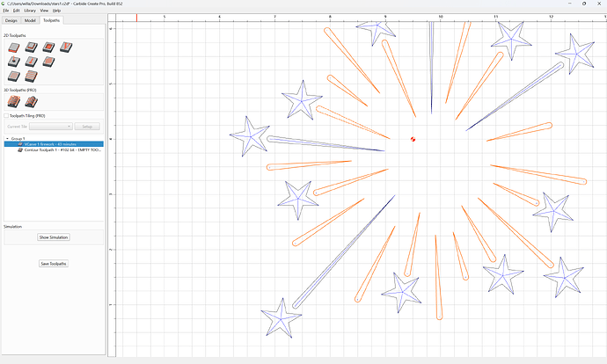Click the red origin marker at the firework center
Image resolution: width=607 pixels, height=364 pixels.
point(413,139)
